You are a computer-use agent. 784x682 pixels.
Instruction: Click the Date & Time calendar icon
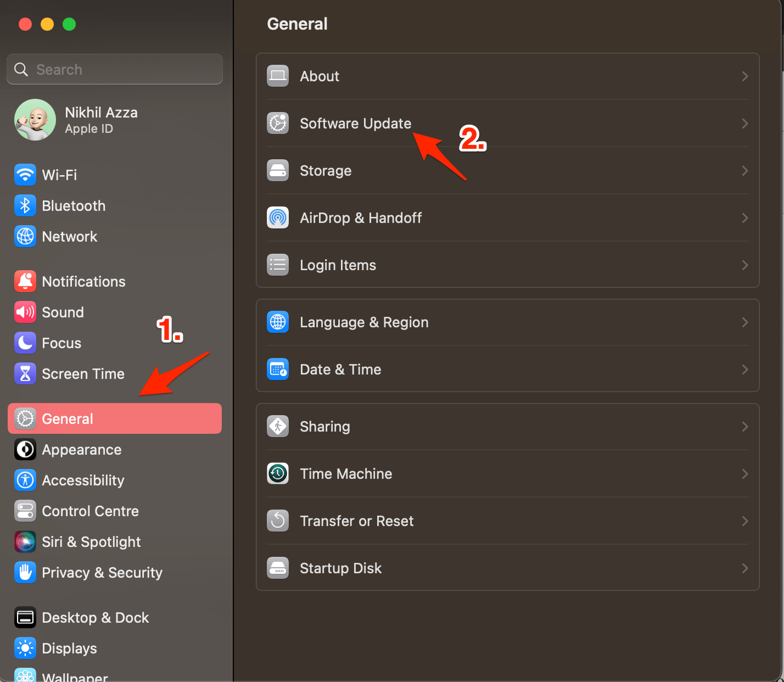[278, 370]
